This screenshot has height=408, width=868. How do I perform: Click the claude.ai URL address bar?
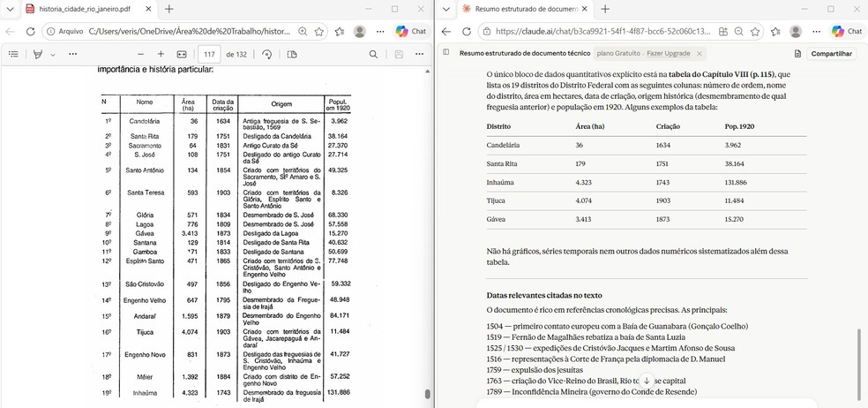pyautogui.click(x=603, y=32)
